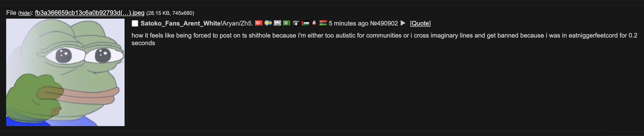Click the [Quote] link

point(420,23)
